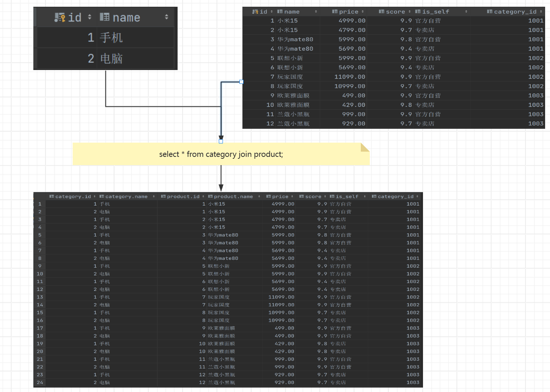Sort result table by category.id arrows
This screenshot has height=392, width=550.
click(x=94, y=196)
